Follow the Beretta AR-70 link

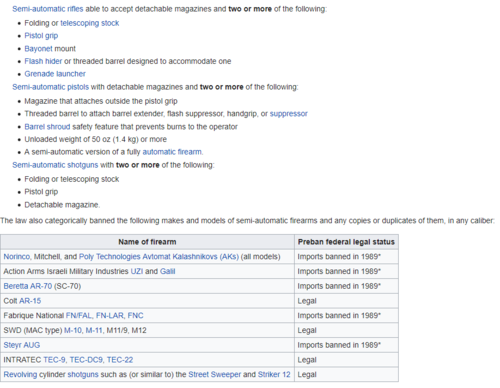(x=28, y=286)
